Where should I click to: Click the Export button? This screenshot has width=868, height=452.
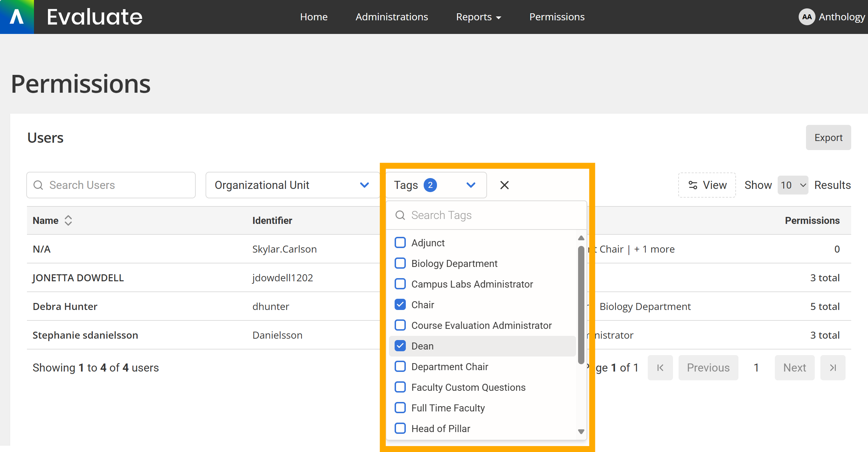tap(828, 137)
